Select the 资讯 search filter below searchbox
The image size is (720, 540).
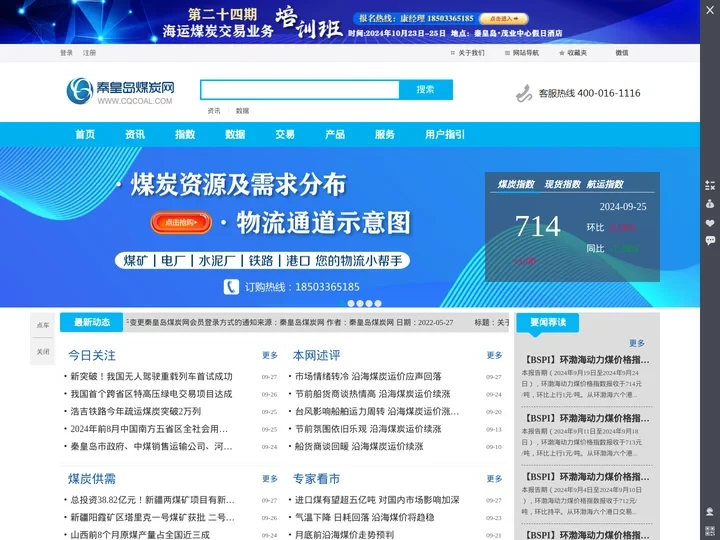pos(214,111)
